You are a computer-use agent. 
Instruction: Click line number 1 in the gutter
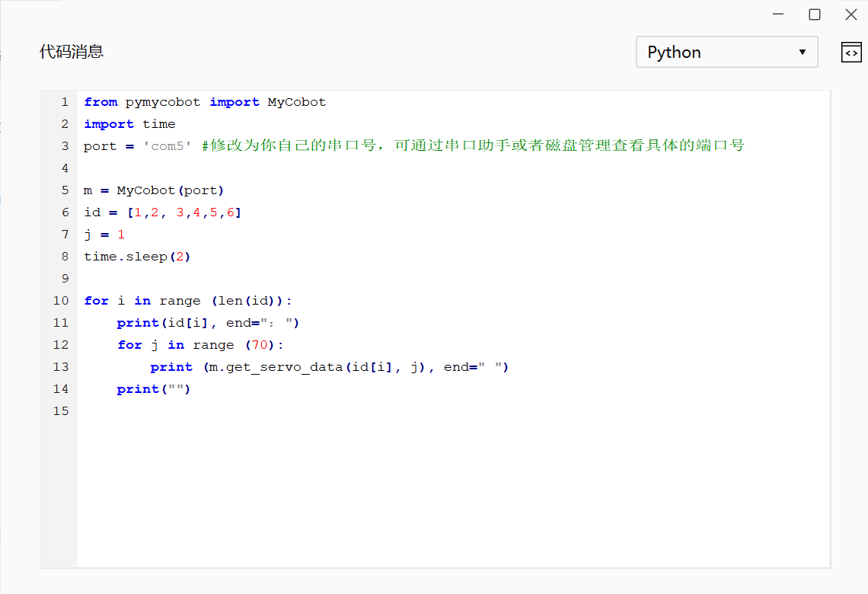pos(65,102)
